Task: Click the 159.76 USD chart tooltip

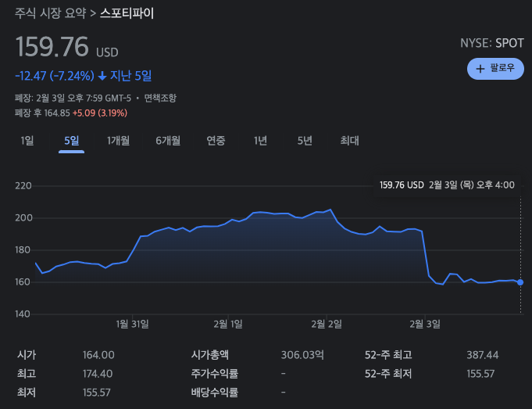Action: click(447, 185)
